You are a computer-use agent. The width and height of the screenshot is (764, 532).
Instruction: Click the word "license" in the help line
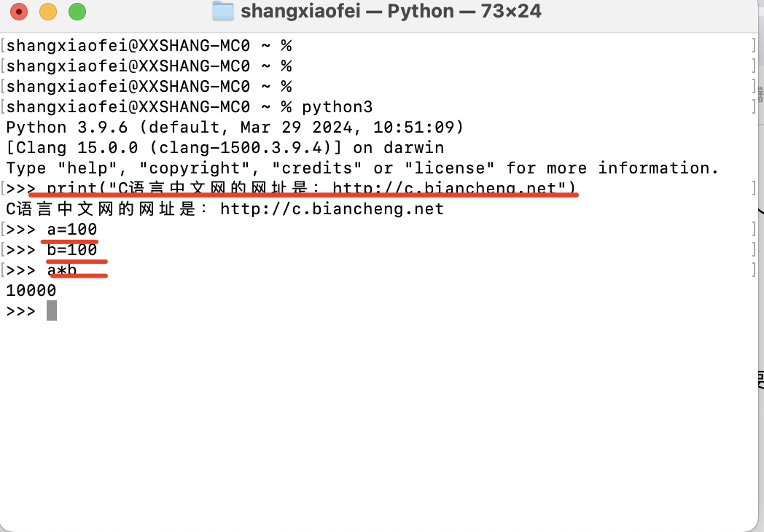[449, 168]
